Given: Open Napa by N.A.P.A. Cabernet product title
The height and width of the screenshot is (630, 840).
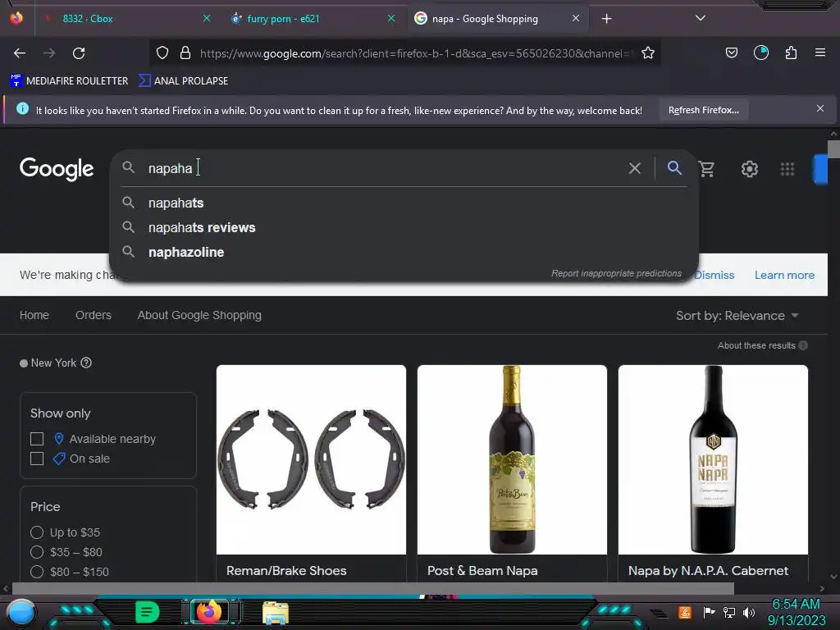Looking at the screenshot, I should pyautogui.click(x=708, y=571).
